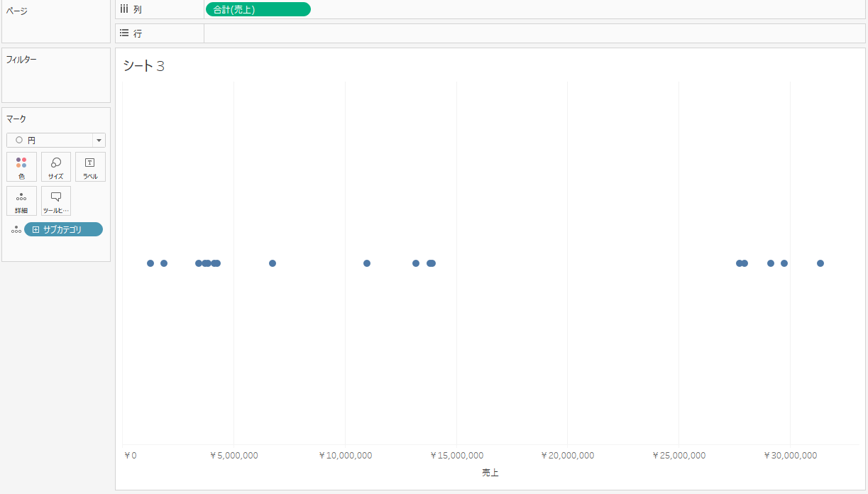The width and height of the screenshot is (868, 494).
Task: Select the rightmost data point above ¥30,000,000
Action: coord(820,263)
